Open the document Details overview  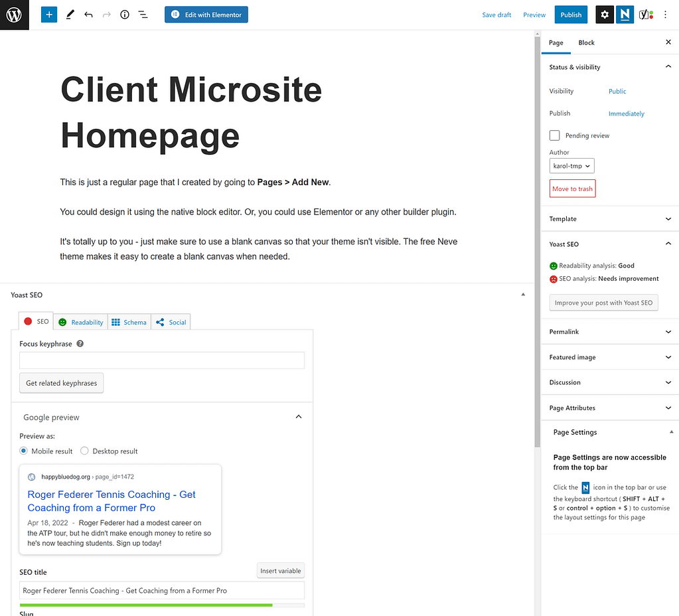tap(124, 14)
